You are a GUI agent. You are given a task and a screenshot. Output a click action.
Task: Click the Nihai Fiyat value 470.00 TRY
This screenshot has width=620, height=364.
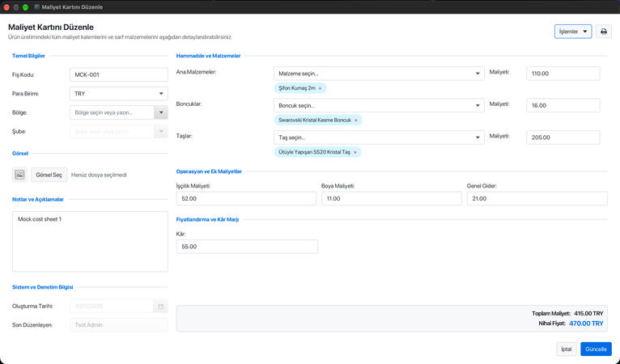(586, 324)
